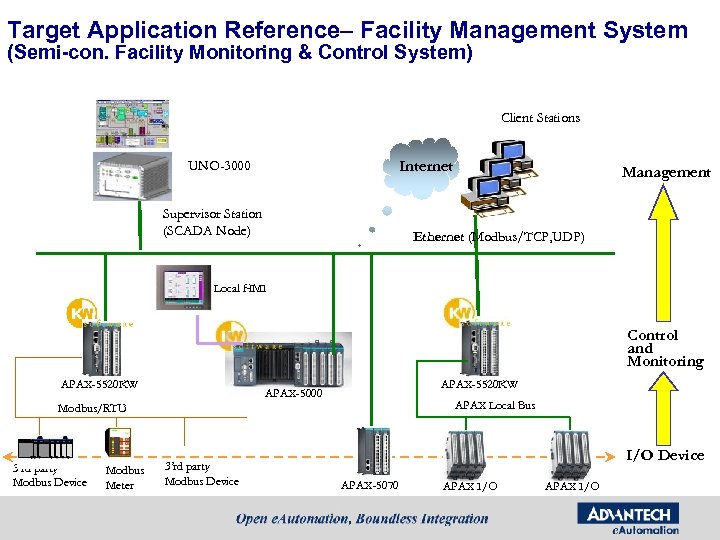Click the Modbus Meter device image
This screenshot has width=720, height=540.
point(118,442)
